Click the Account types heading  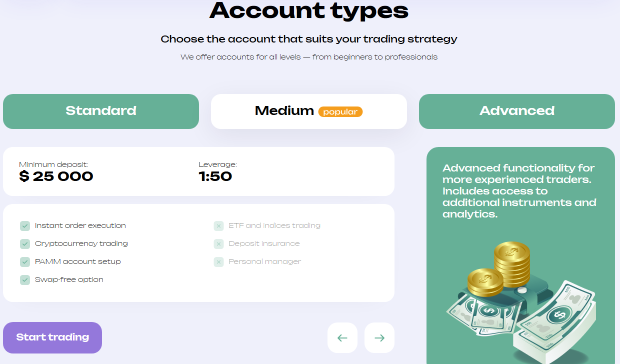[x=309, y=10]
